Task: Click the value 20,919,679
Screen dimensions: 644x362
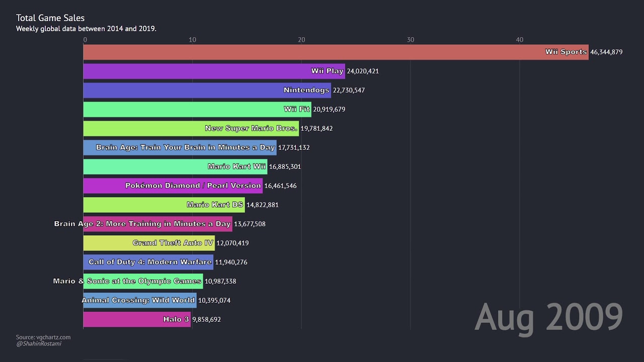Action: coord(329,109)
